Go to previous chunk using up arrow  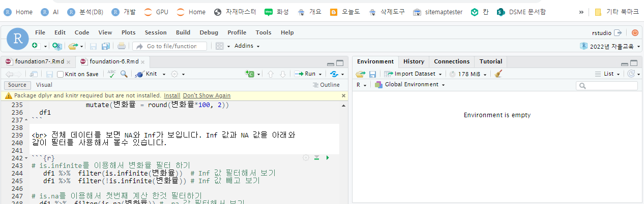(x=271, y=74)
